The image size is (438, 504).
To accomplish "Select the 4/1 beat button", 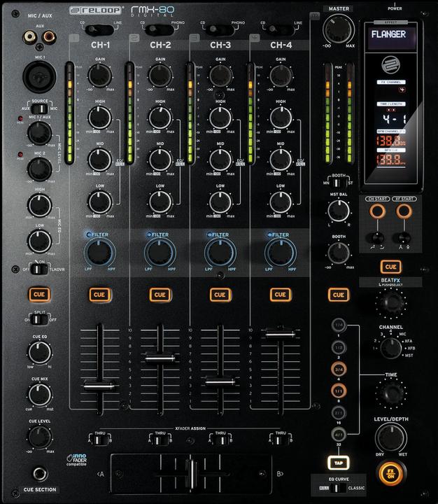I will [x=339, y=434].
